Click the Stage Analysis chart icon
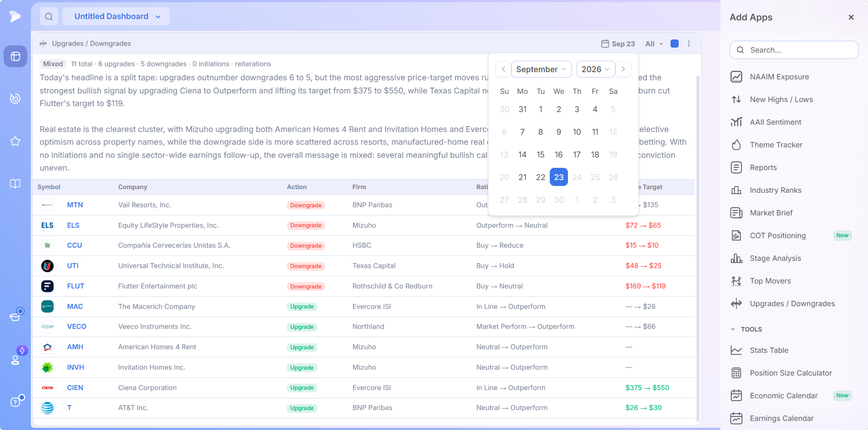This screenshot has width=868, height=430. tap(736, 258)
